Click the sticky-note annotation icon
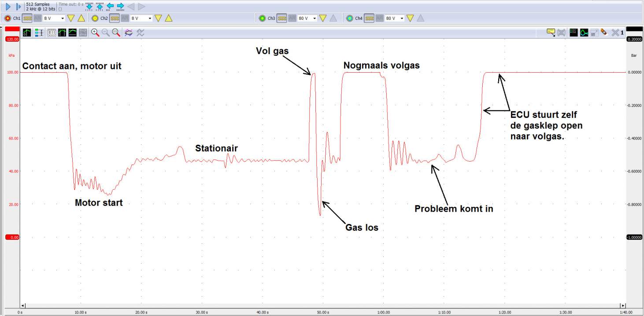 tap(551, 32)
